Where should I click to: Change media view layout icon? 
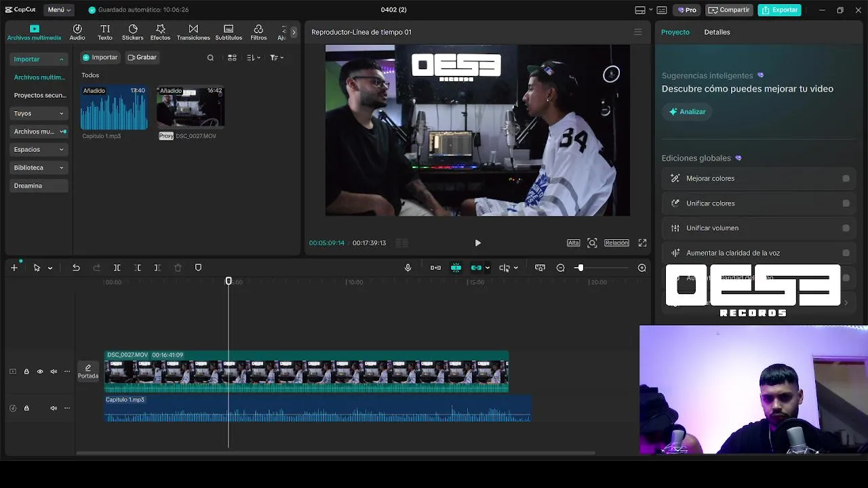(x=232, y=58)
